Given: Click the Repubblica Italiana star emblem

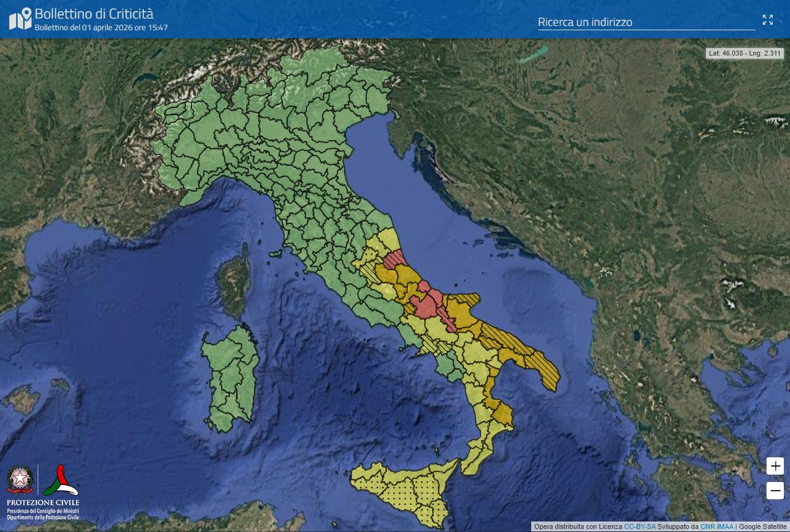Looking at the screenshot, I should point(20,480).
